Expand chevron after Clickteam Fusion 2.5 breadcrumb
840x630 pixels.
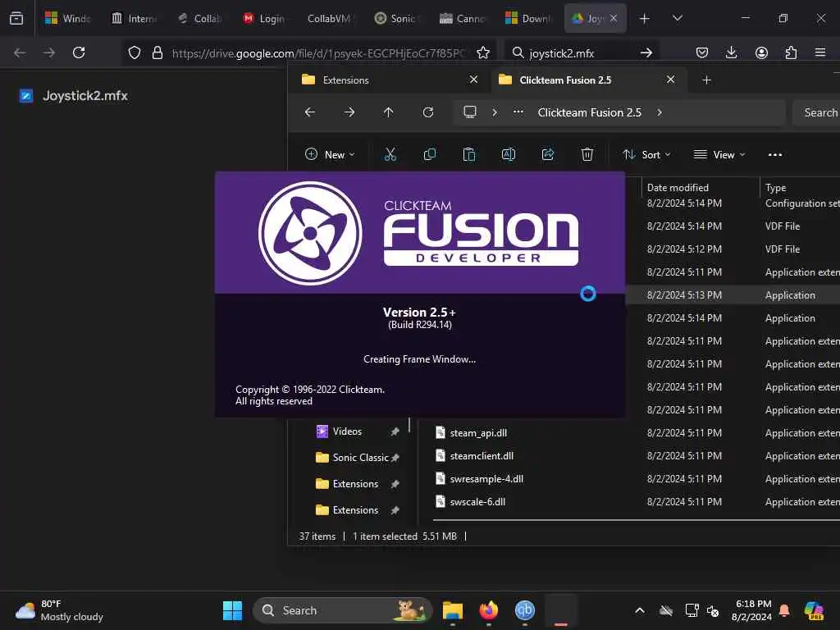(660, 112)
